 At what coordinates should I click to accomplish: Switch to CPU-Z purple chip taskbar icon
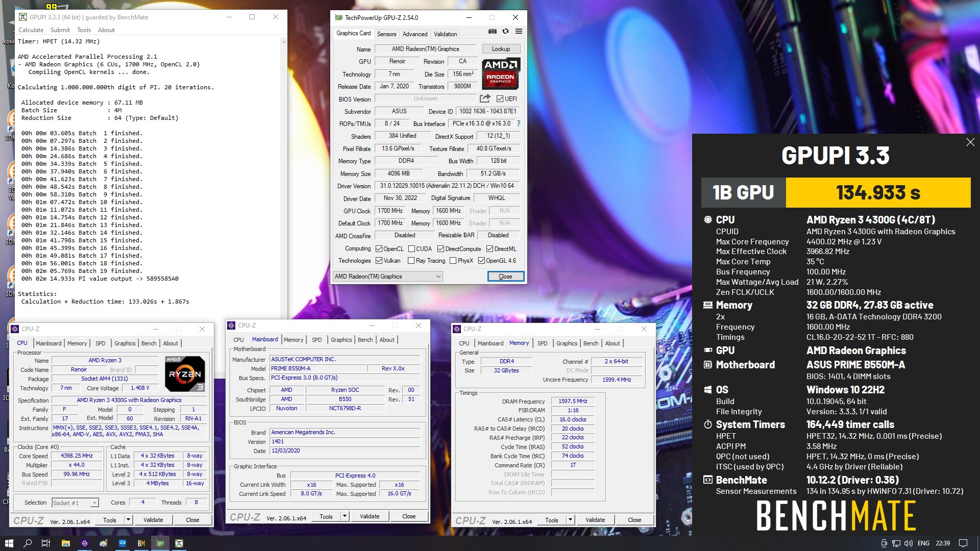click(85, 543)
